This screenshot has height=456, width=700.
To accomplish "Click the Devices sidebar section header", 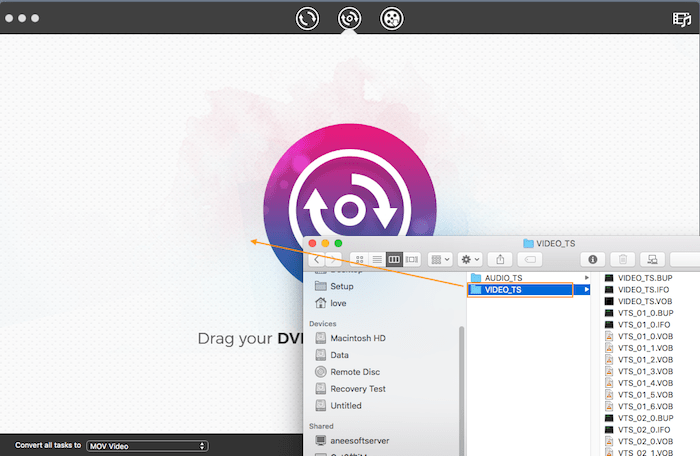I will point(323,324).
